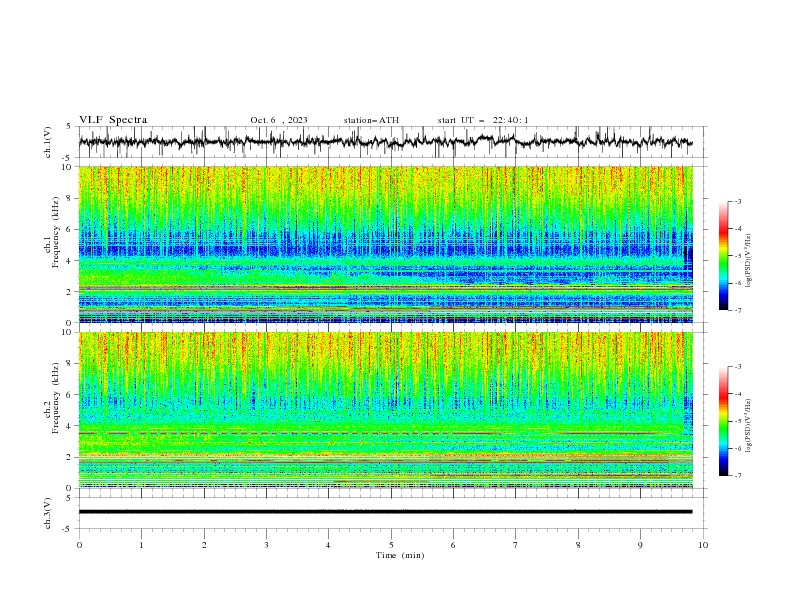Click inside the ch.1 spectrogram panel
The image size is (792, 612).
386,244
